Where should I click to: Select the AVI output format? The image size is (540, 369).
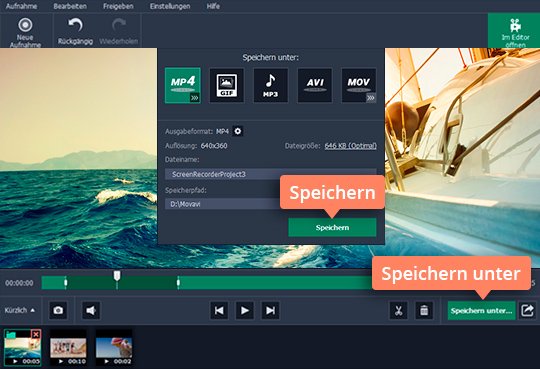pyautogui.click(x=315, y=85)
